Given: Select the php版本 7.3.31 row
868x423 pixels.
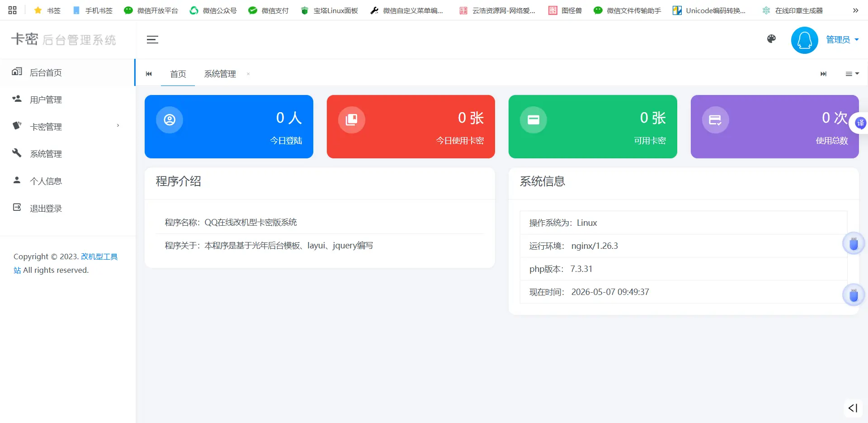Looking at the screenshot, I should pyautogui.click(x=684, y=269).
